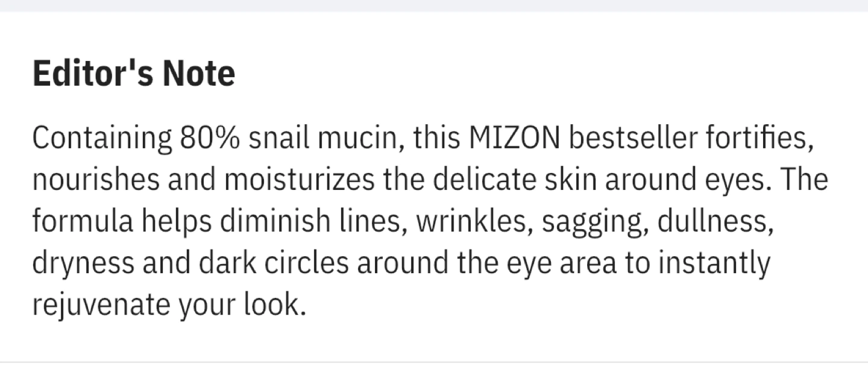Click the phrase delicate skin

pos(516,180)
